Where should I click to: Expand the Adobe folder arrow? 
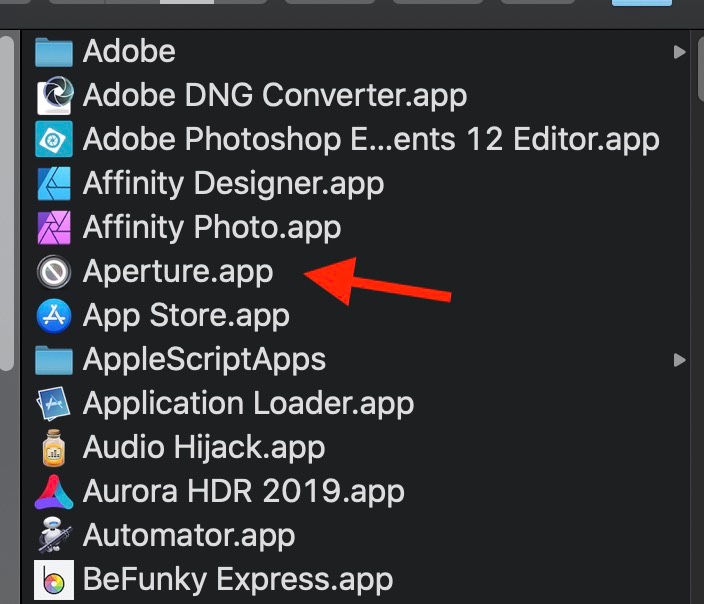click(680, 52)
